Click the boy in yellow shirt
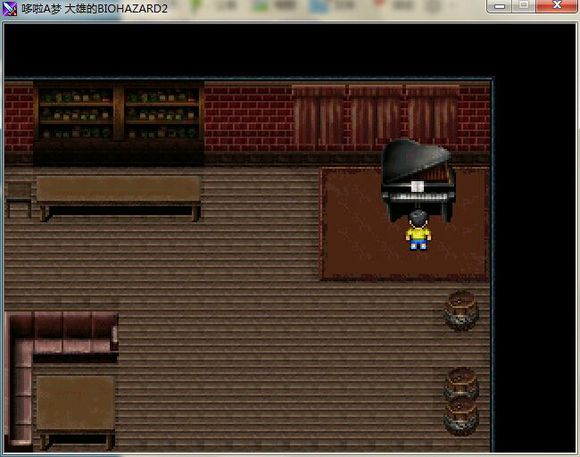The height and width of the screenshot is (457, 580). pyautogui.click(x=418, y=230)
